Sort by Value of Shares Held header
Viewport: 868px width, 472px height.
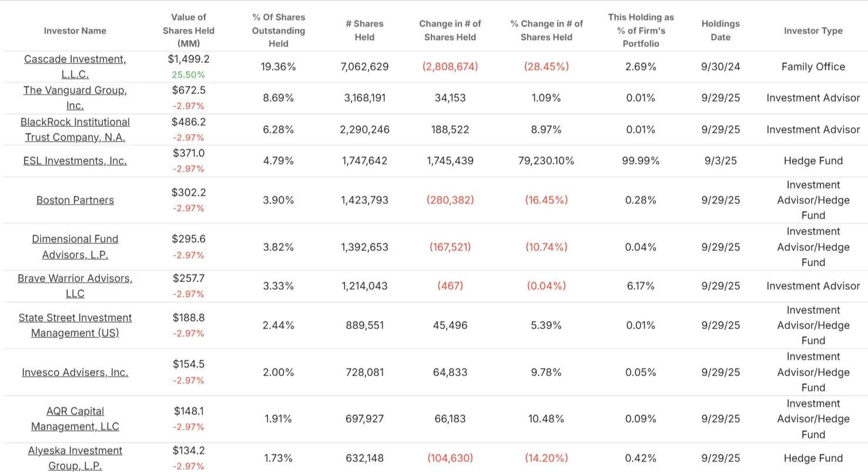189,31
